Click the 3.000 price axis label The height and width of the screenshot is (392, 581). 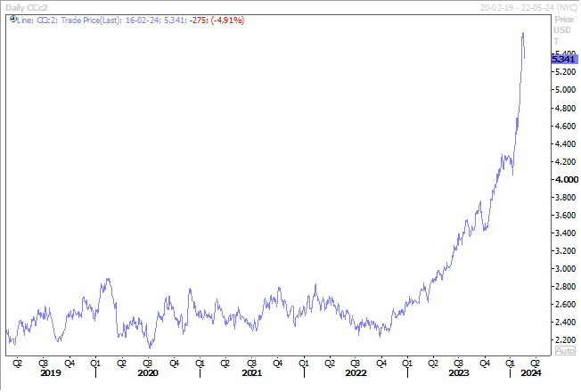click(565, 269)
